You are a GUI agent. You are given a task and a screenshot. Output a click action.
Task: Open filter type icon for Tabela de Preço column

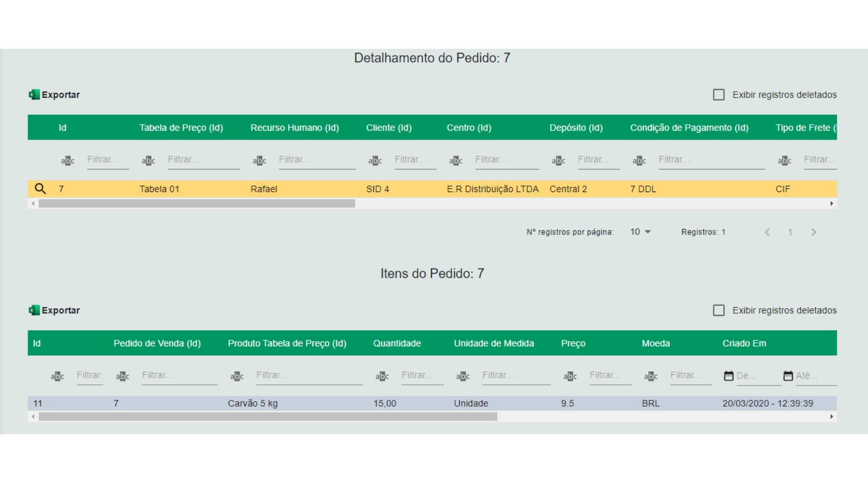coord(148,160)
